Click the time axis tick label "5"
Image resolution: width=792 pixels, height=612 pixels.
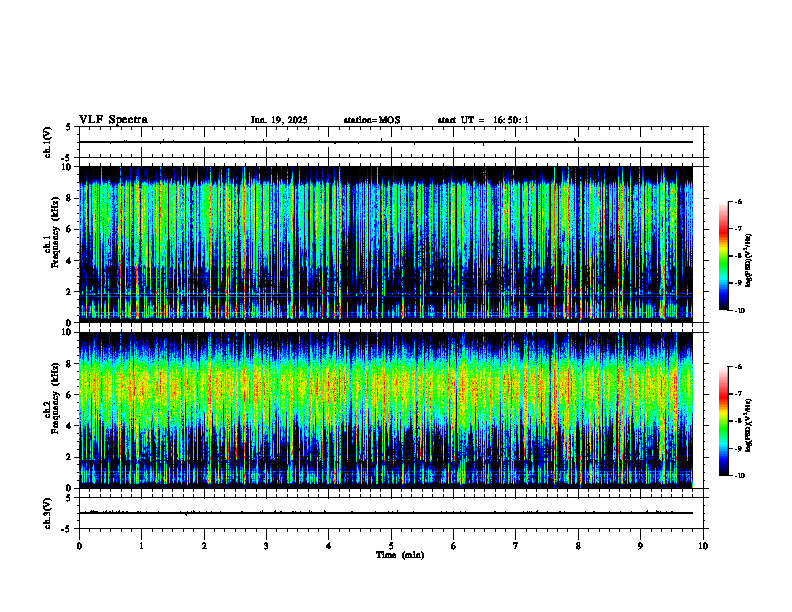click(x=391, y=546)
